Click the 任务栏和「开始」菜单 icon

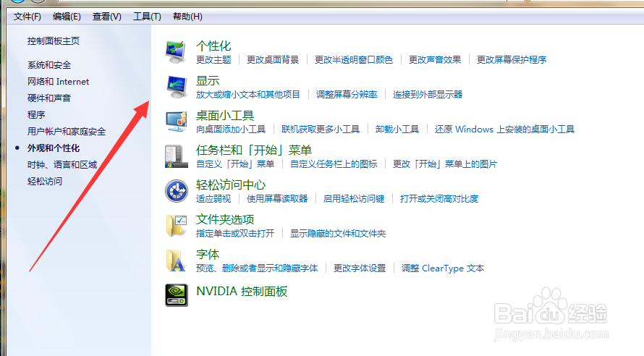pos(177,156)
